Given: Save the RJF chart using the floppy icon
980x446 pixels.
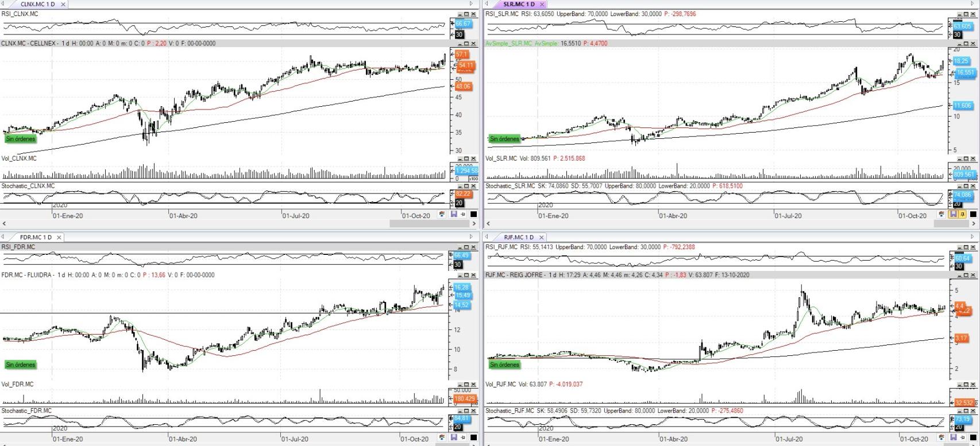Looking at the screenshot, I should tap(953, 438).
